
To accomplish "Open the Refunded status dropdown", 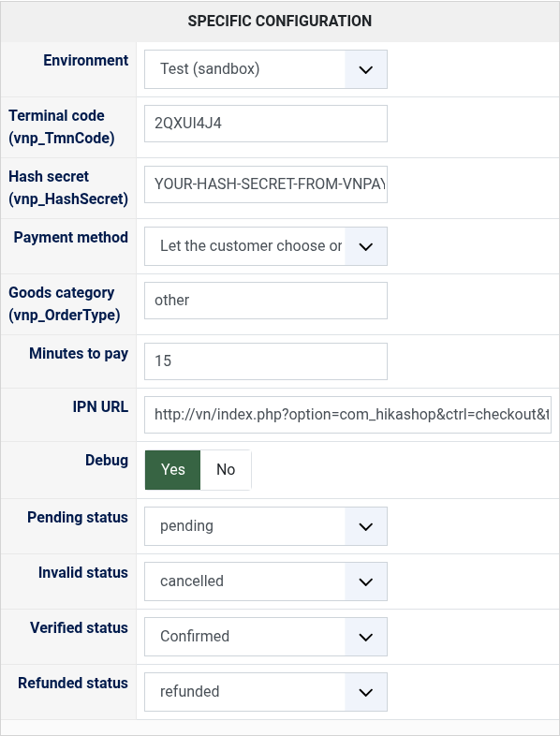I will [266, 692].
